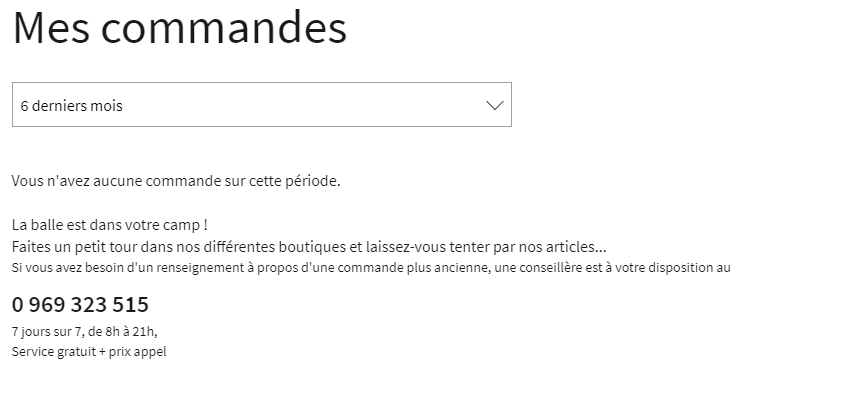Click the 'Vous n'avez aucune commande' message

coord(176,182)
